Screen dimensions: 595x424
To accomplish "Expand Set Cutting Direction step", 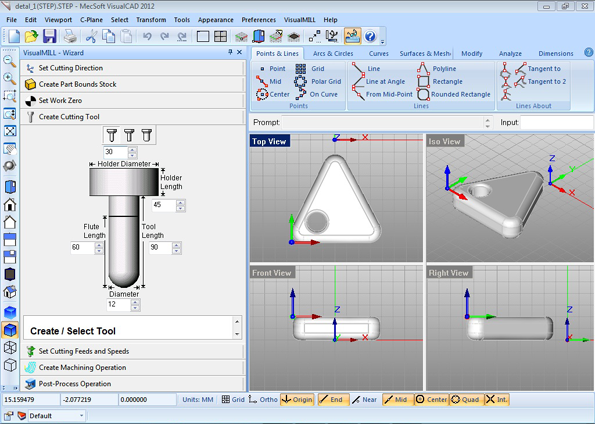I will (132, 68).
